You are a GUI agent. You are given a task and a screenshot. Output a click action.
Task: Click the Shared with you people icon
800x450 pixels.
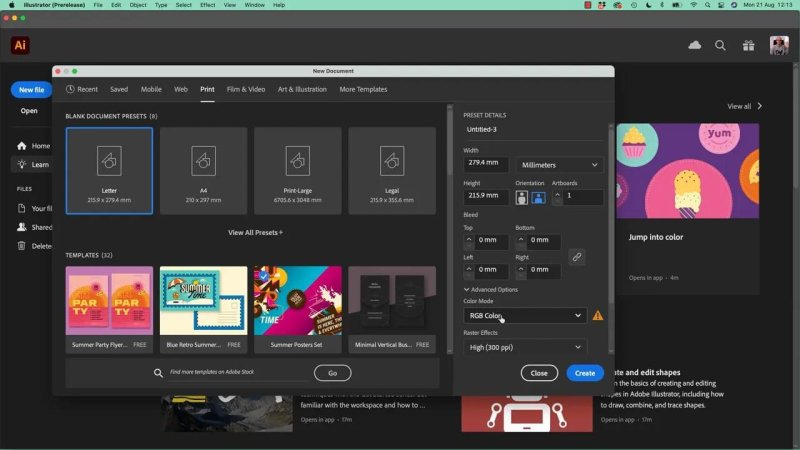[x=21, y=227]
